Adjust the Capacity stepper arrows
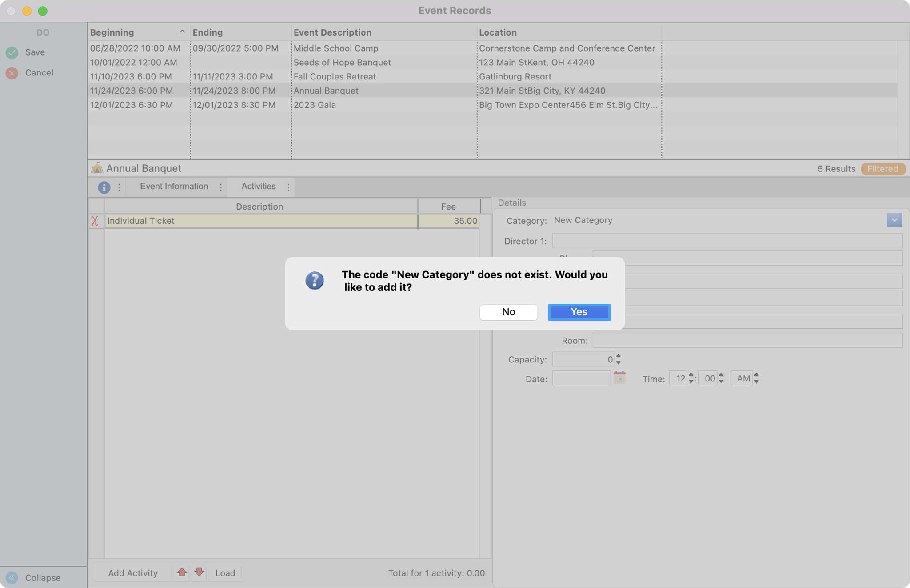The image size is (910, 588). (x=618, y=359)
